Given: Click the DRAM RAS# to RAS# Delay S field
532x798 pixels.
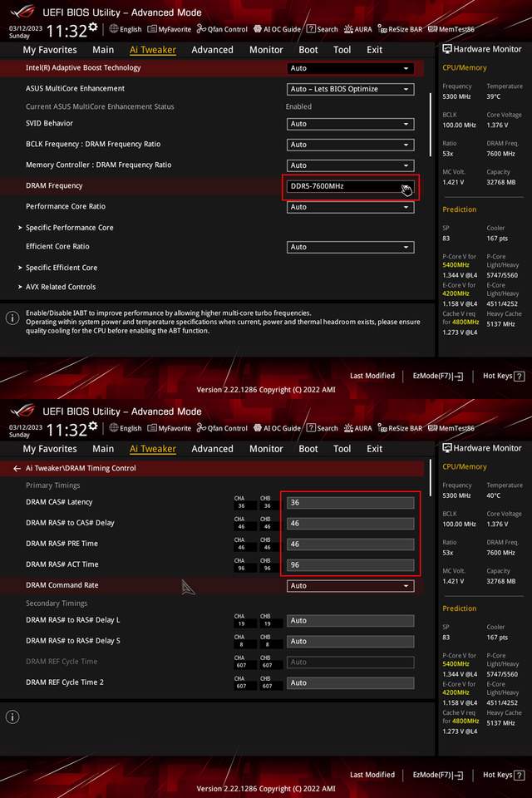Looking at the screenshot, I should coord(350,642).
